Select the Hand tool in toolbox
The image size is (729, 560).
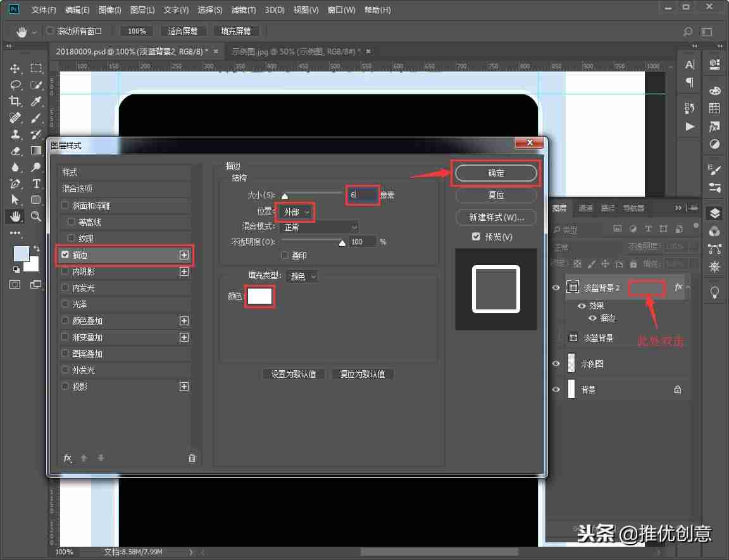pyautogui.click(x=15, y=216)
